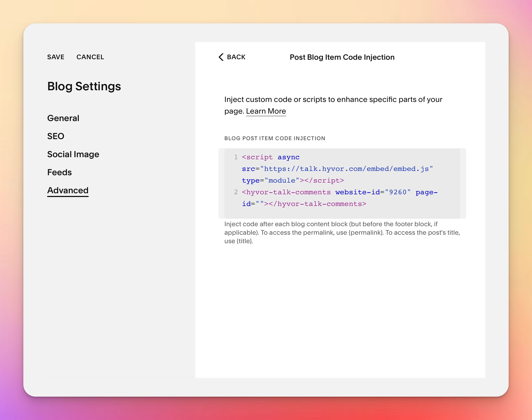Go to Social Image settings

[x=73, y=154]
